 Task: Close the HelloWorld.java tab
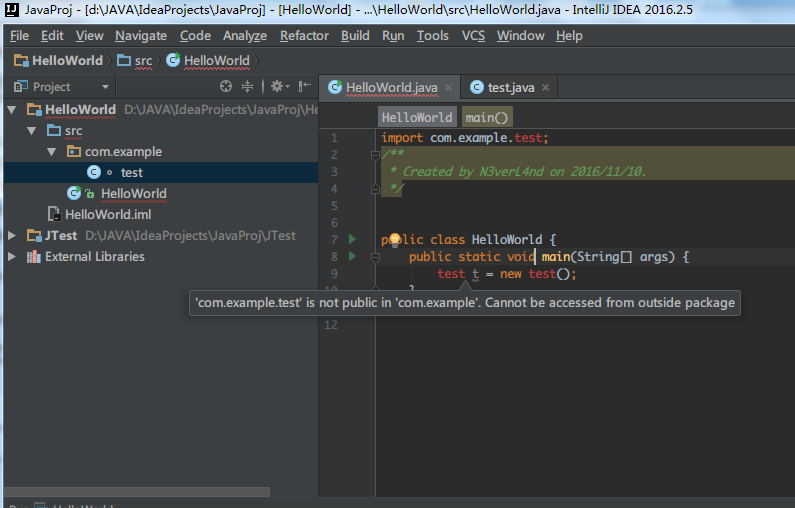click(448, 87)
